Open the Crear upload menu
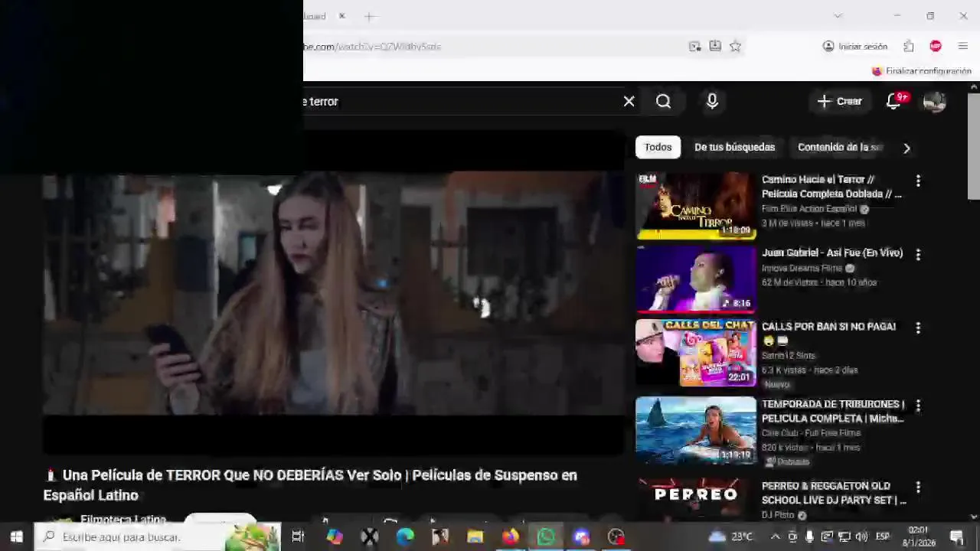Image resolution: width=980 pixels, height=551 pixels. point(840,101)
